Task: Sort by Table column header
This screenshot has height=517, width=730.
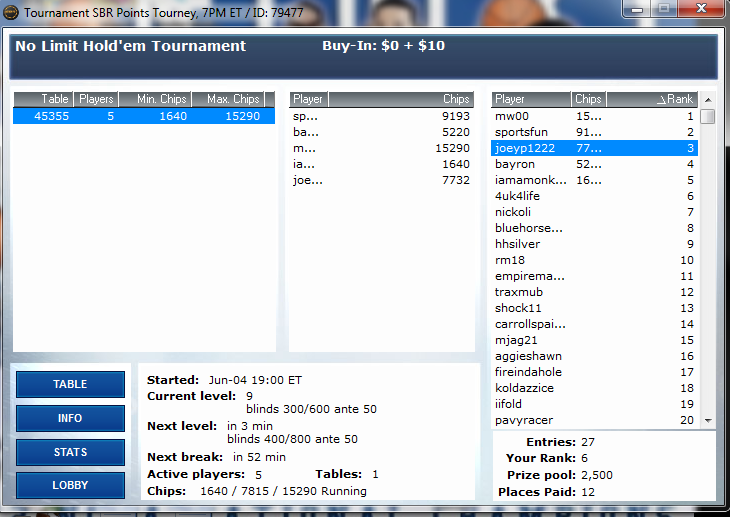Action: point(43,99)
